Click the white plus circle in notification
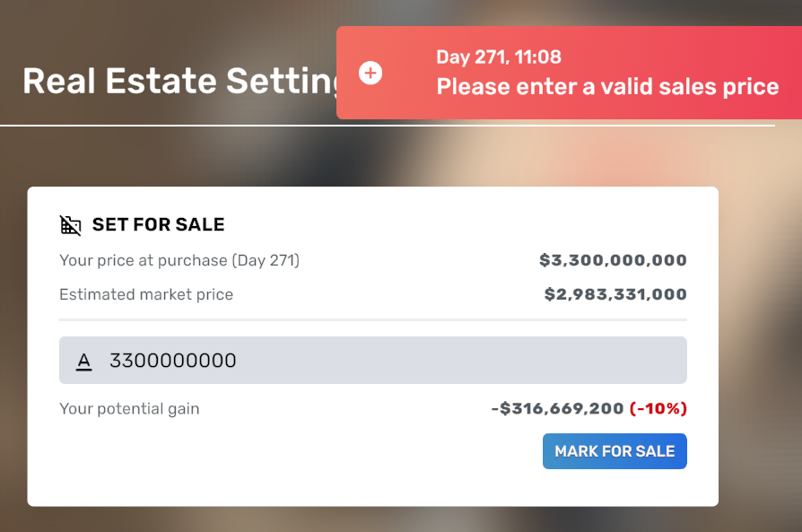The width and height of the screenshot is (802, 532). click(370, 73)
